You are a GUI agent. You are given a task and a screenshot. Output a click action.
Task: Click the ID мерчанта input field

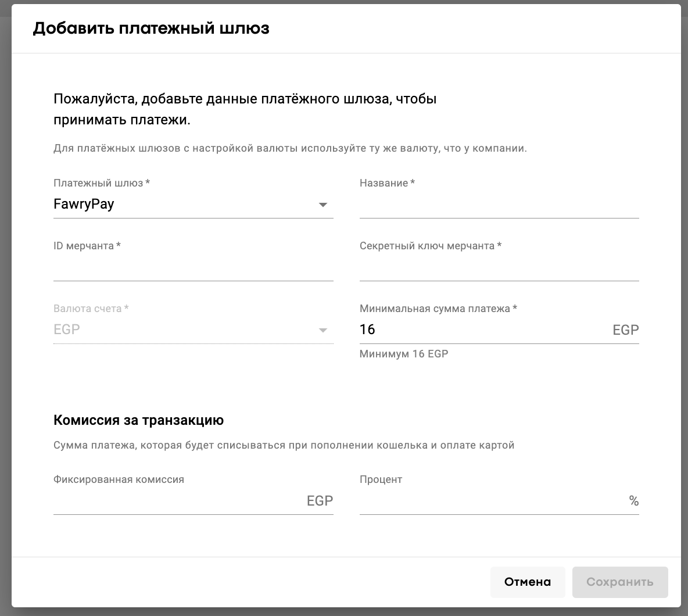(x=193, y=268)
